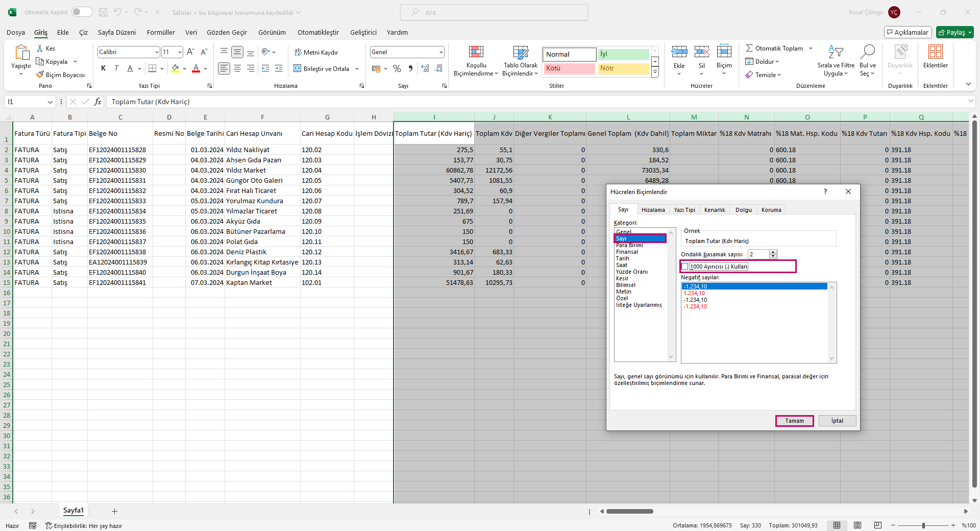Click the decrease indent icon
The height and width of the screenshot is (531, 980).
(265, 68)
